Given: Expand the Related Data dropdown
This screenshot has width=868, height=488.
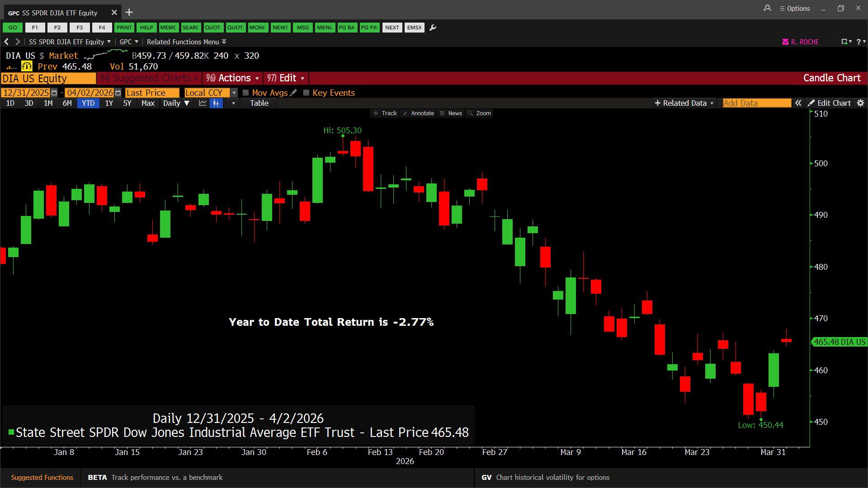Looking at the screenshot, I should click(x=684, y=103).
